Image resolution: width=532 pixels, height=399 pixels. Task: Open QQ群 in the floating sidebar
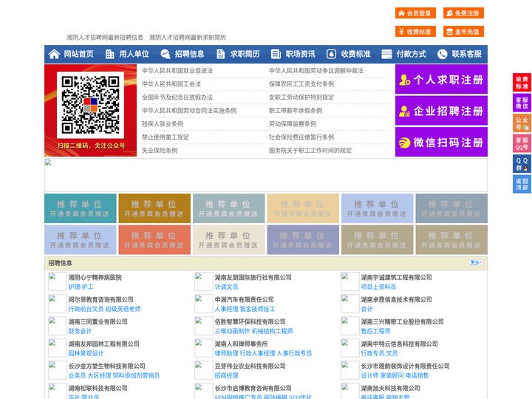pyautogui.click(x=522, y=164)
